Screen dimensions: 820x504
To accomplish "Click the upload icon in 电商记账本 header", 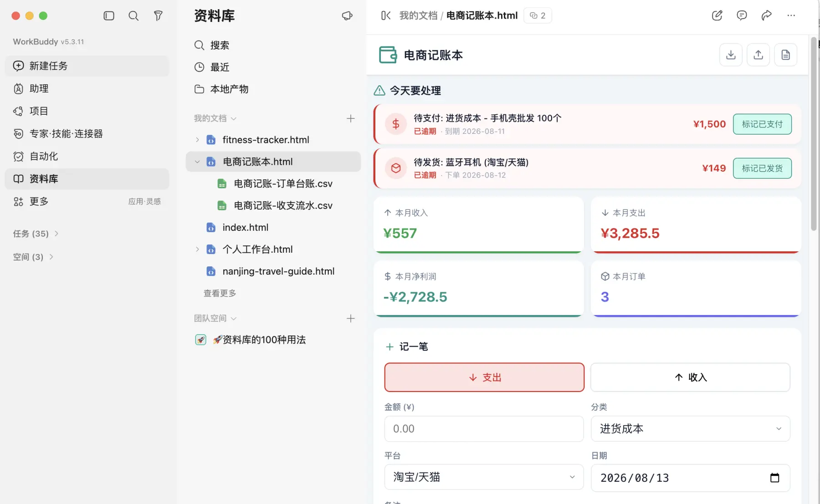I will 758,55.
